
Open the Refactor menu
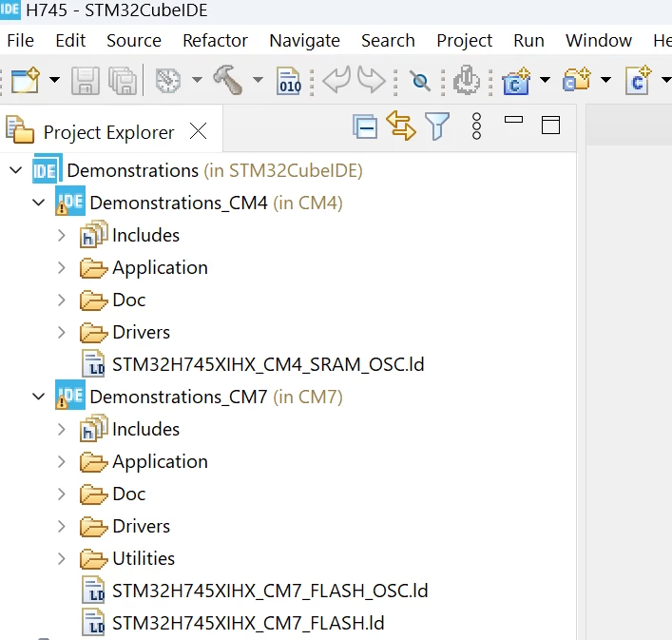tap(215, 41)
